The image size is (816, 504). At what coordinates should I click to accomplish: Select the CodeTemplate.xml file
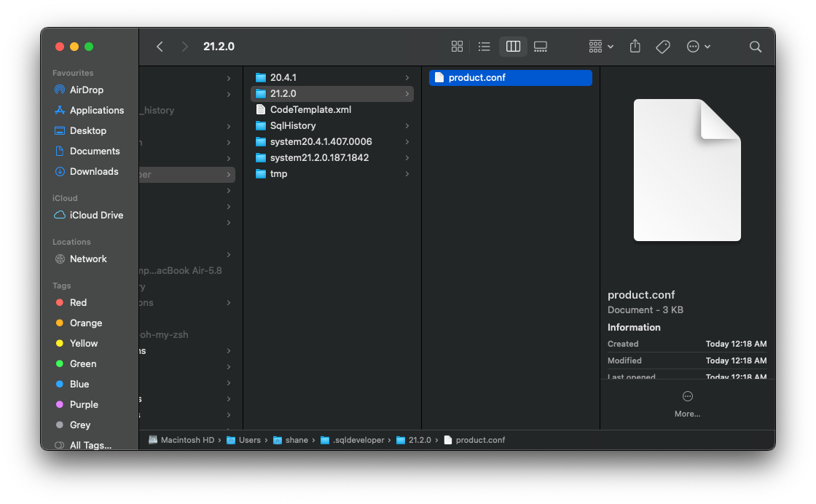(332, 110)
